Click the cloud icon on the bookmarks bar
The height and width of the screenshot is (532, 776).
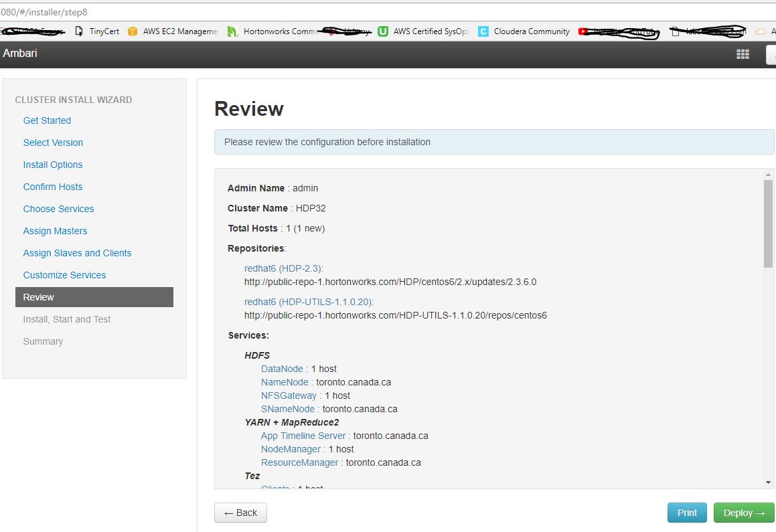coord(760,31)
